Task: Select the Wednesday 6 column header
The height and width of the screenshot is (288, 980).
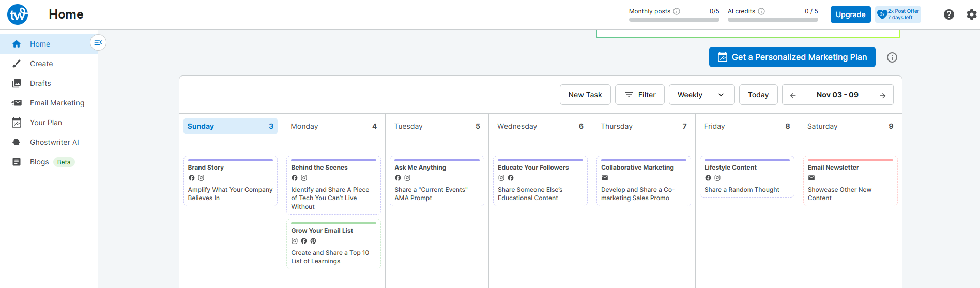Action: coord(541,126)
